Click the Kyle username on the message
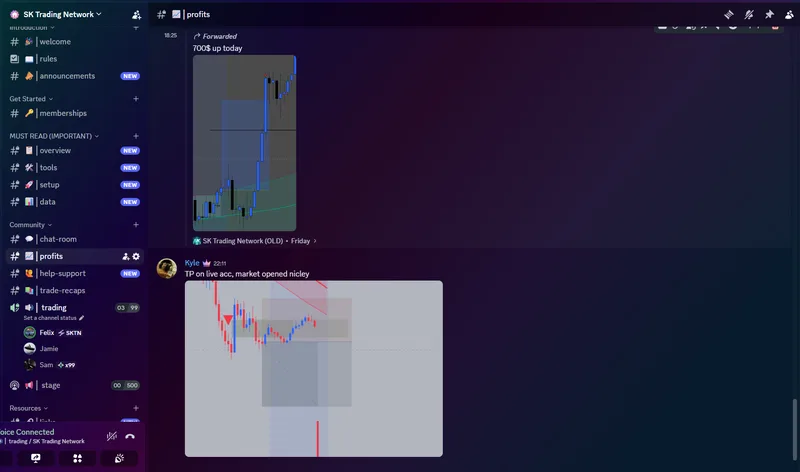 pyautogui.click(x=192, y=263)
